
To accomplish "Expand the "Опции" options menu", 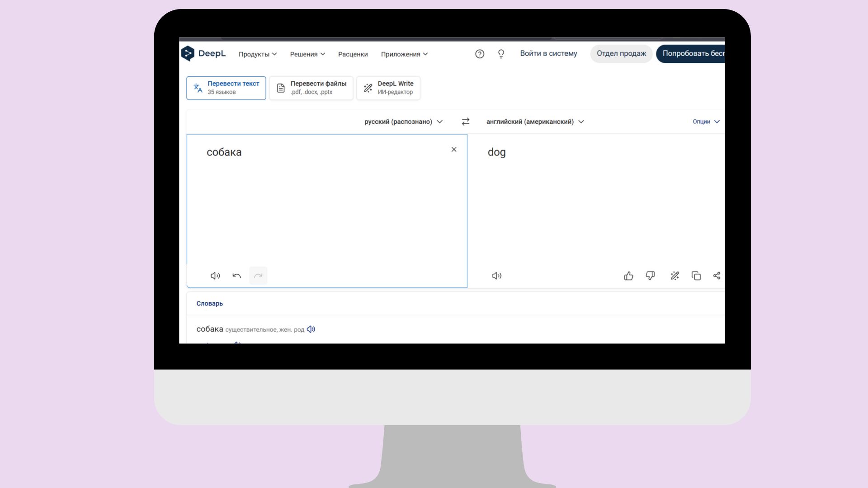I will [706, 121].
